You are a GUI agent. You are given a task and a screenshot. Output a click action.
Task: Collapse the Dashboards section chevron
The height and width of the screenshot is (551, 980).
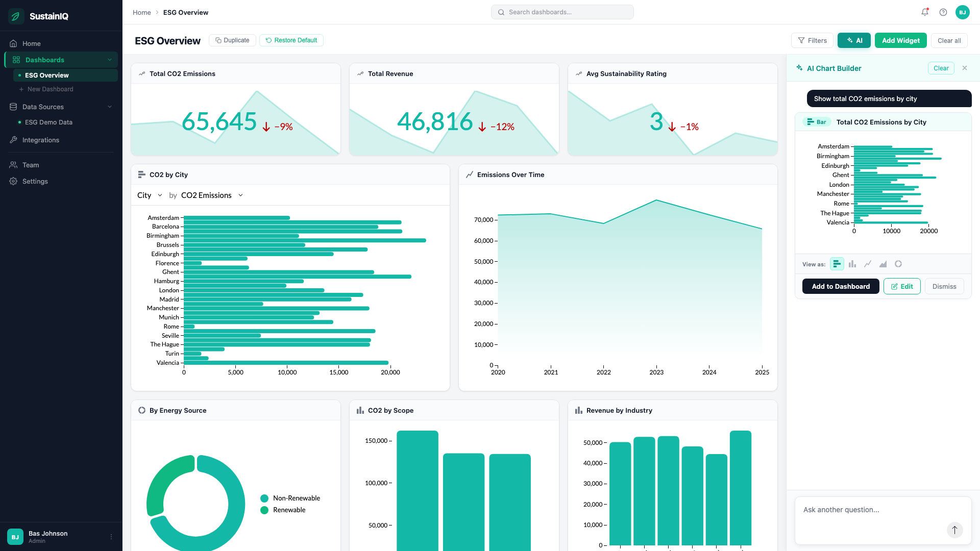(x=110, y=60)
